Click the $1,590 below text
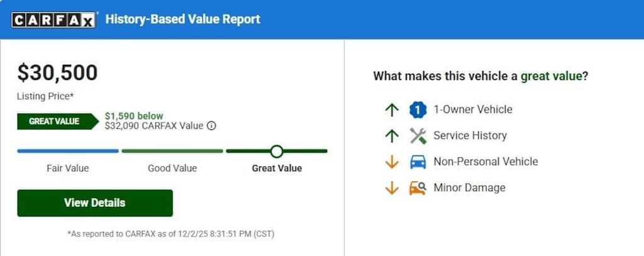Viewport: 644px width, 256px height. click(134, 116)
